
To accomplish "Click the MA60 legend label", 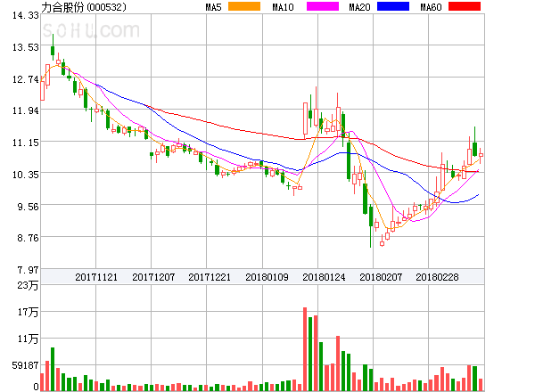I will point(431,7).
